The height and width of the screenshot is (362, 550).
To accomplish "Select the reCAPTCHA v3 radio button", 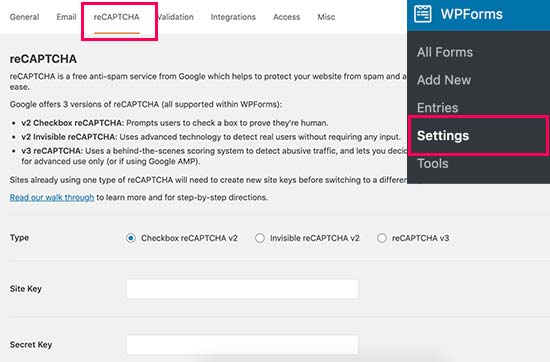I will [x=382, y=238].
